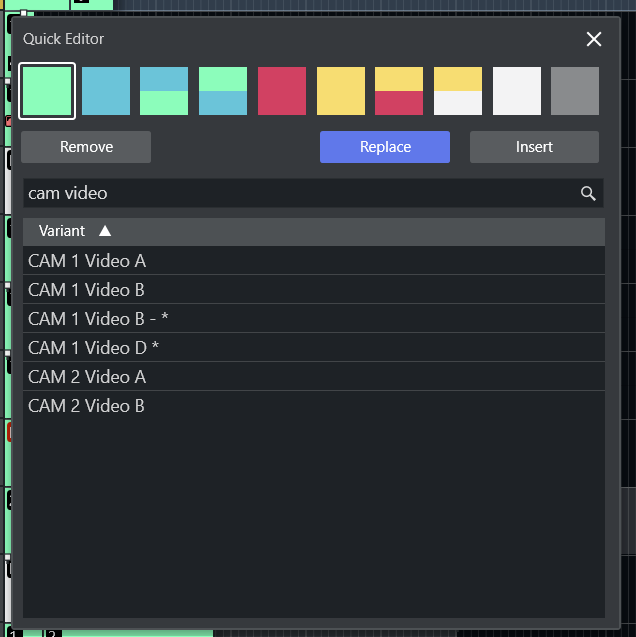Select CAM 1 Video A variant

tap(87, 261)
